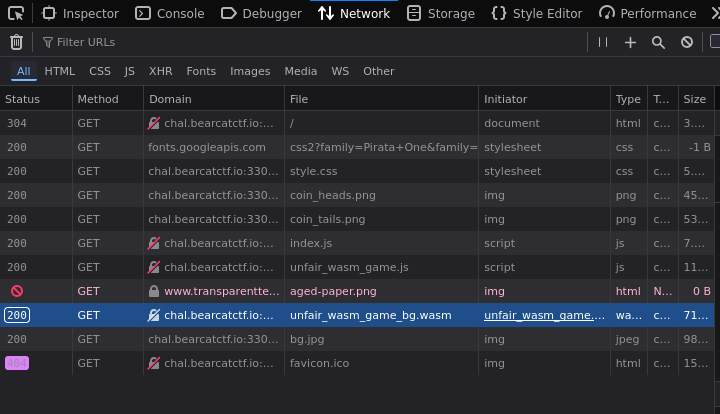Select the coin_tails.png request
Viewport: 720px width, 414px height.
coord(357,219)
